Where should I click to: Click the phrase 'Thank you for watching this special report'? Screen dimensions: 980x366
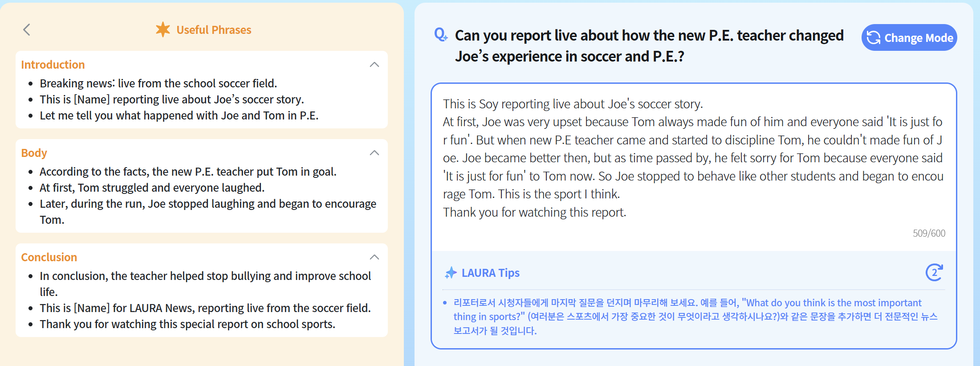pos(187,324)
